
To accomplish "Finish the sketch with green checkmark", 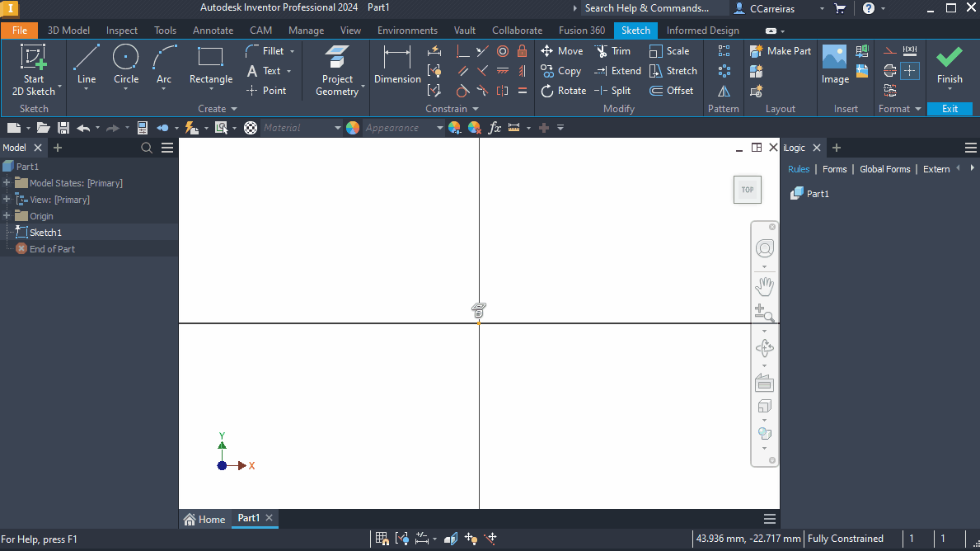I will coord(950,65).
